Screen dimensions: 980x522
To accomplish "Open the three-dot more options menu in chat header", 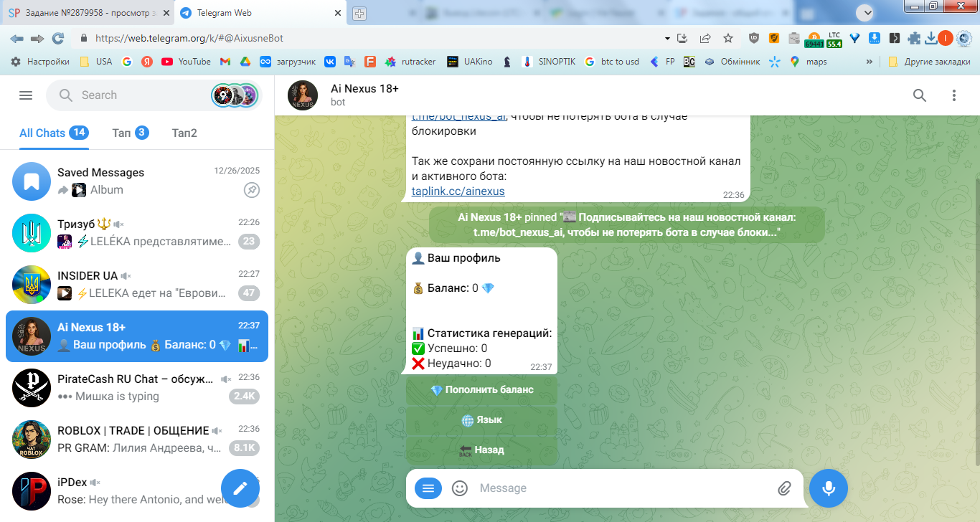I will tap(954, 95).
